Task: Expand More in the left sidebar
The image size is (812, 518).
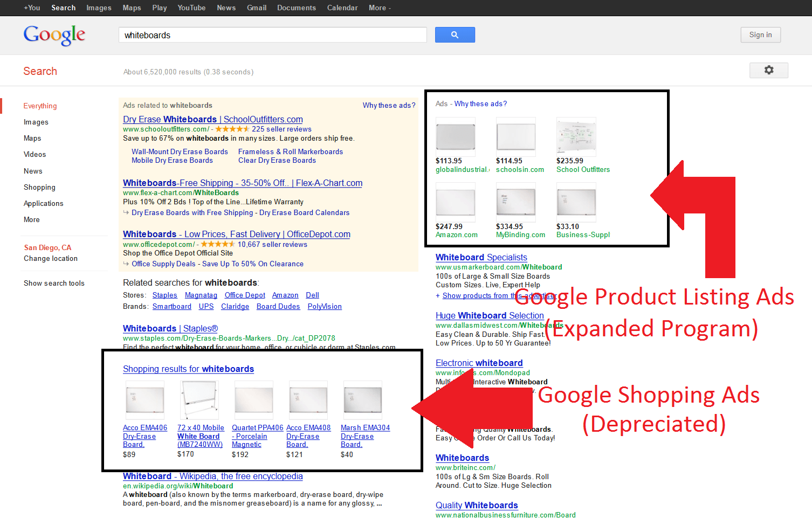Action: [x=32, y=219]
